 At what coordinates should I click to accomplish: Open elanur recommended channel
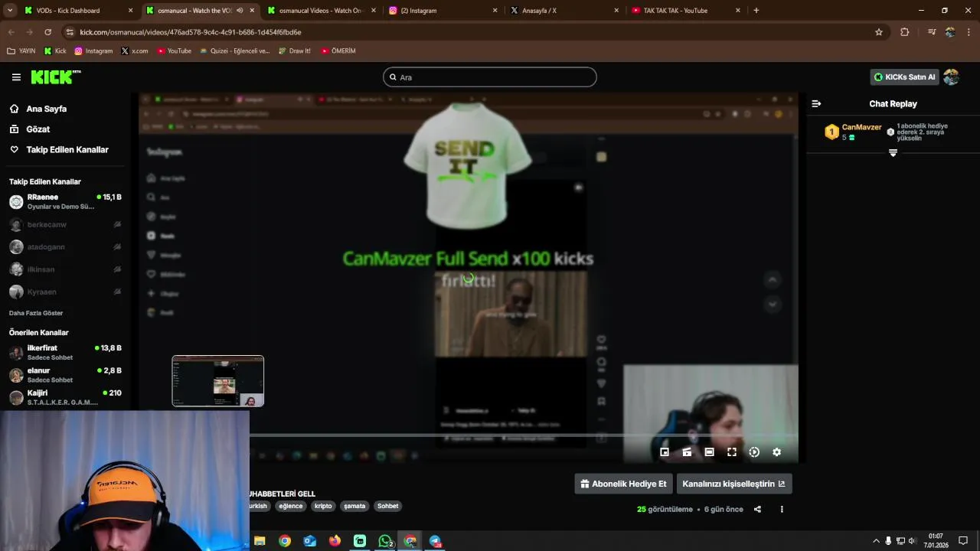pyautogui.click(x=65, y=375)
